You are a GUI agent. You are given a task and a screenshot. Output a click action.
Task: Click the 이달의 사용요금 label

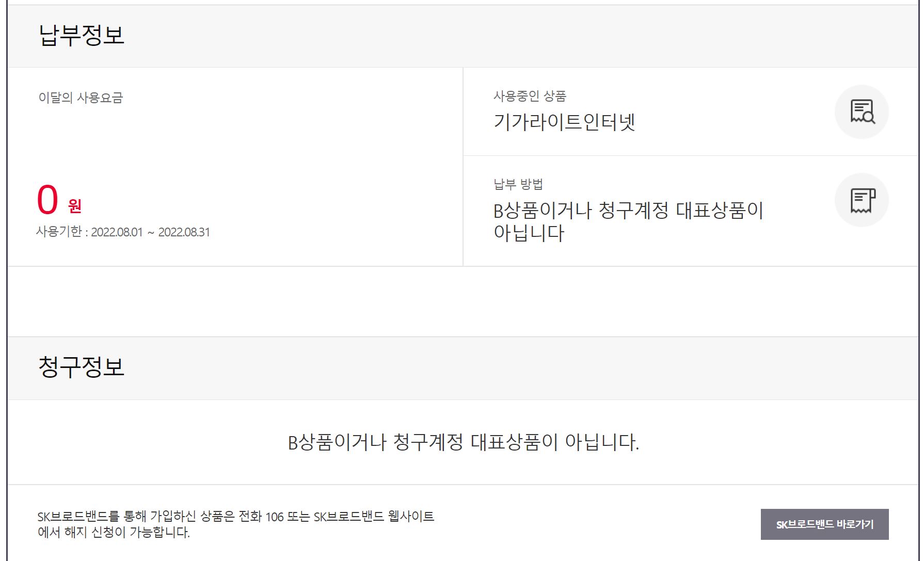[x=81, y=98]
